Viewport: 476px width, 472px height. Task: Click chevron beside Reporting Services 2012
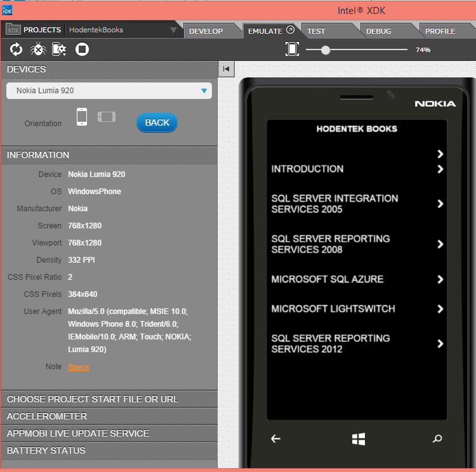pyautogui.click(x=440, y=344)
